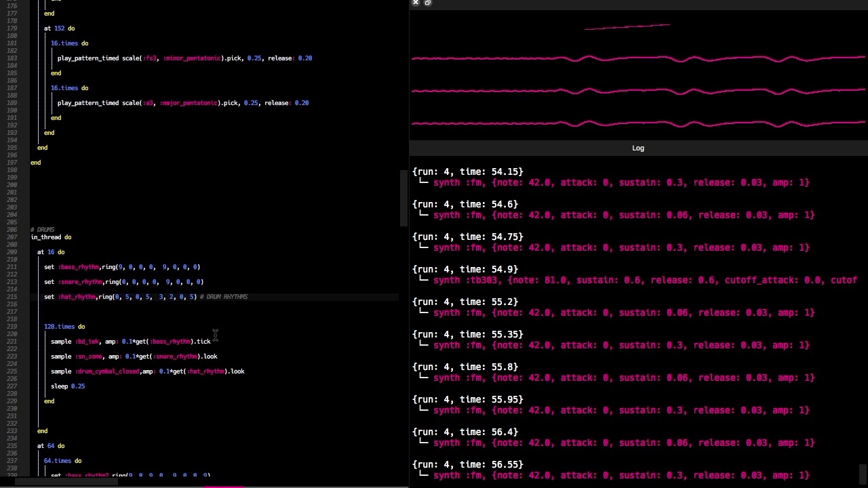The image size is (868, 488).
Task: Click the 'sample :sn_zome' line
Action: (134, 357)
